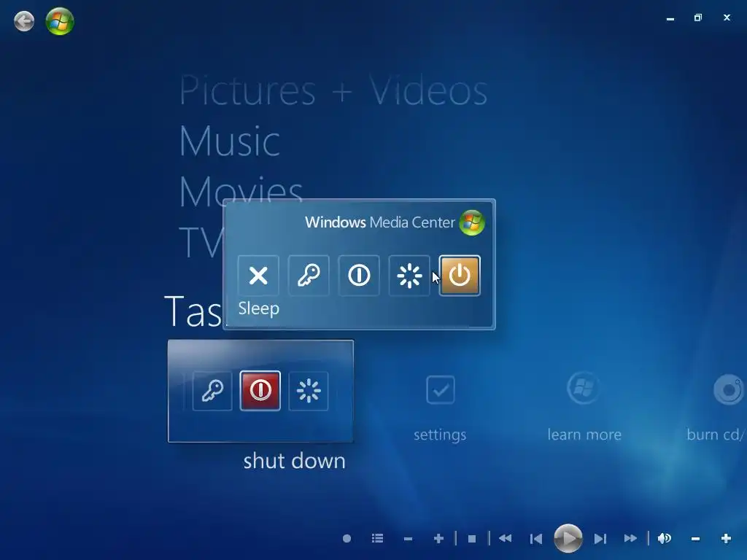Click the shut down icon in the popup
The image size is (747, 560).
[x=359, y=275]
